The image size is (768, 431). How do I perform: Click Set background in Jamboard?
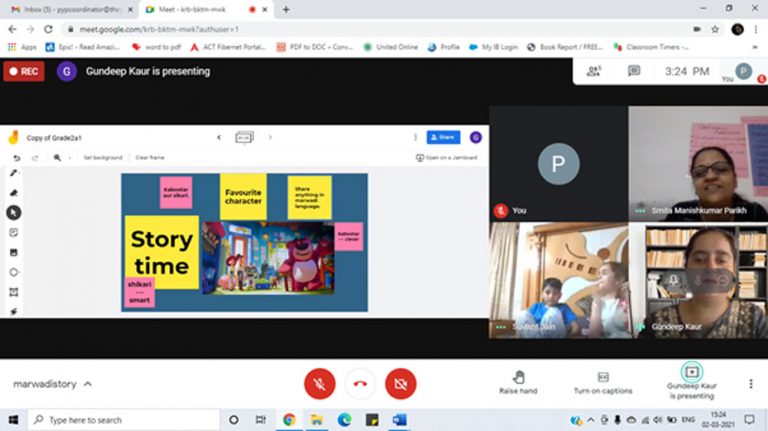pyautogui.click(x=103, y=158)
